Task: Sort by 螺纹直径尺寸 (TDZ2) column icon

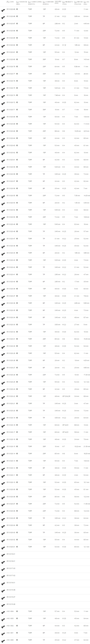Action: click(63, 2)
